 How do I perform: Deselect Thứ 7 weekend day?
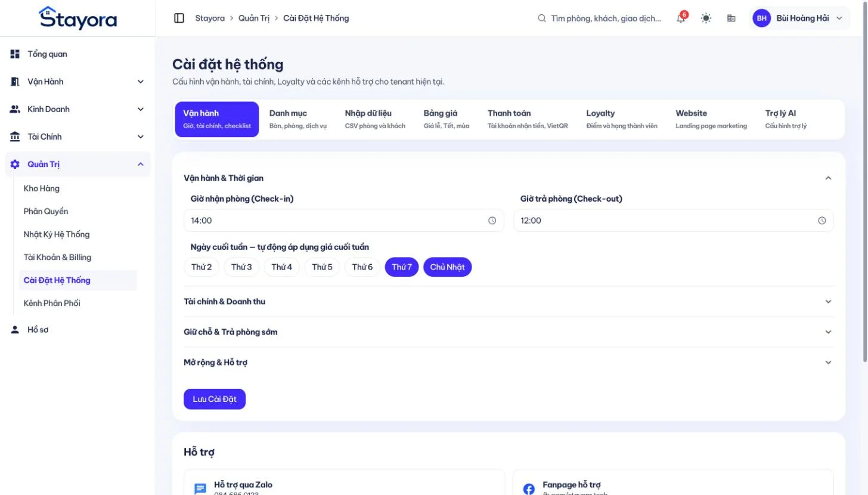coord(402,267)
